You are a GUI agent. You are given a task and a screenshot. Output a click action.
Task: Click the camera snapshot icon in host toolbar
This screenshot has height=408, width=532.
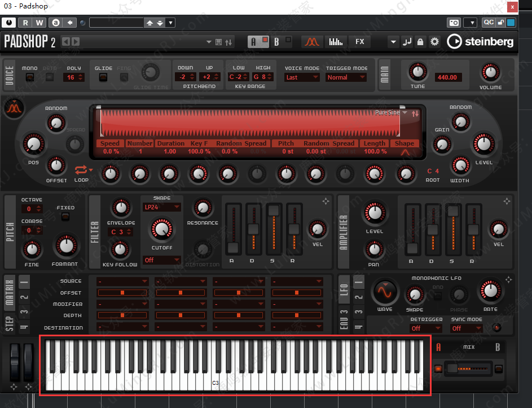pyautogui.click(x=454, y=23)
